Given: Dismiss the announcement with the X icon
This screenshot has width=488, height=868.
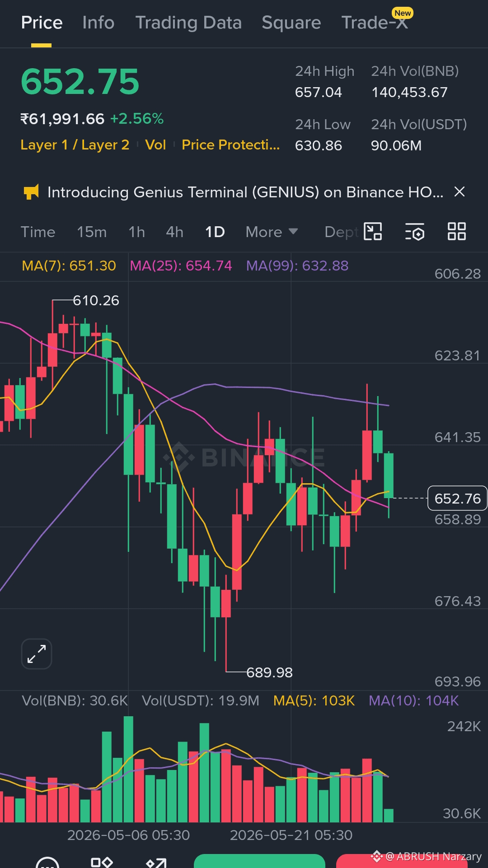Looking at the screenshot, I should point(460,192).
